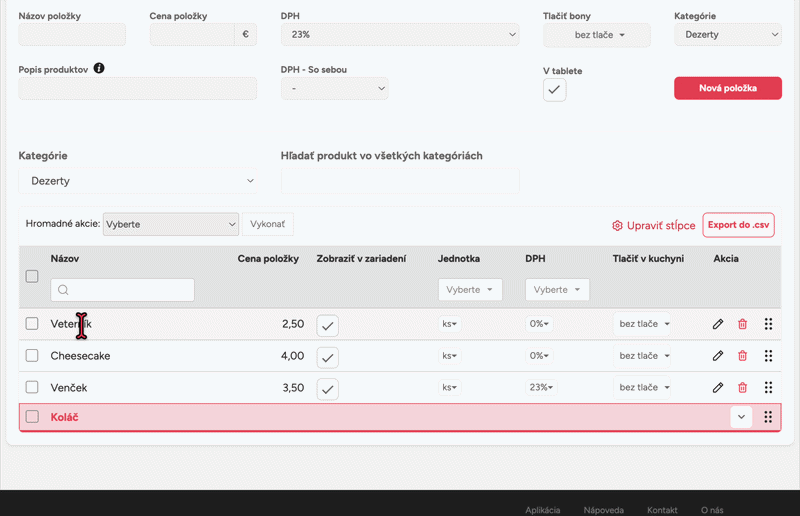Image resolution: width=800 pixels, height=516 pixels.
Task: Open the Kategórie Dezerty dropdown in form
Action: [728, 35]
